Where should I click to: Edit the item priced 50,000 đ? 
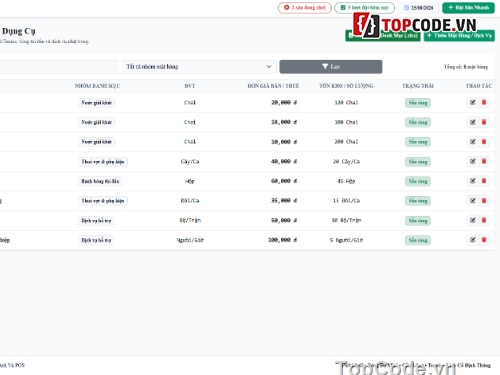pyautogui.click(x=473, y=220)
